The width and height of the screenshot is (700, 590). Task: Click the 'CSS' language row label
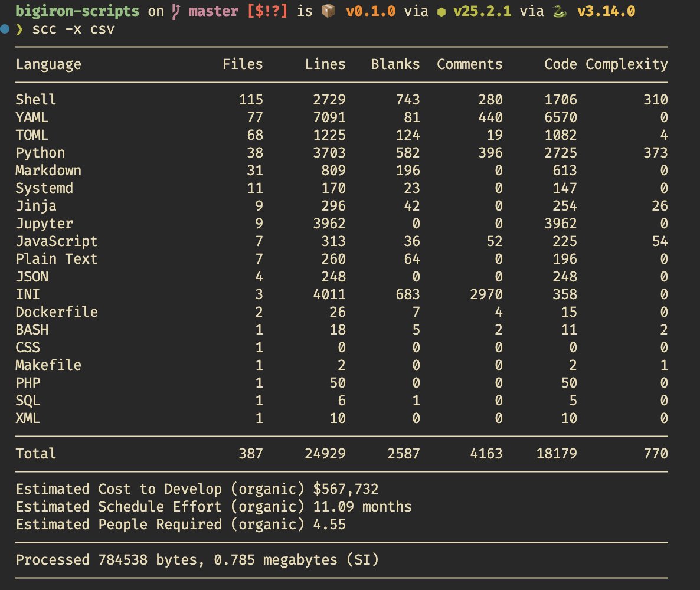pos(28,348)
